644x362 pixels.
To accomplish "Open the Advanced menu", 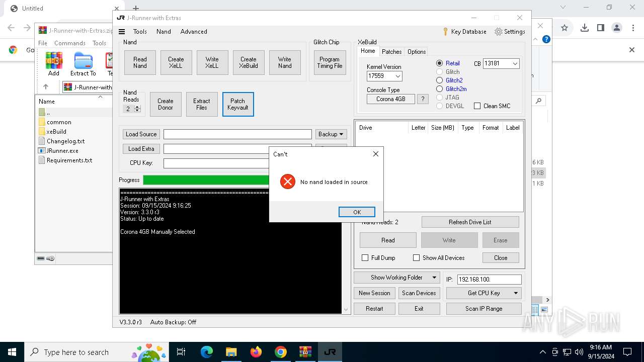I will coord(194,32).
